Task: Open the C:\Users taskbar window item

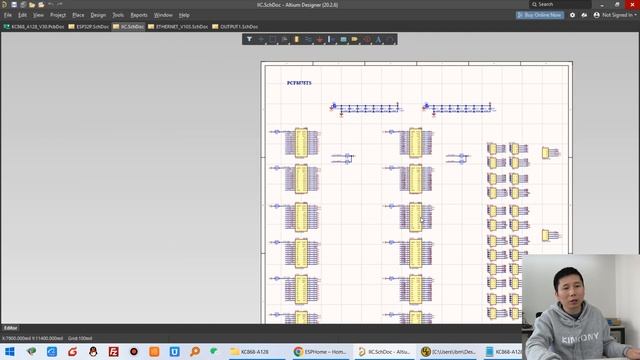Action: (449, 351)
